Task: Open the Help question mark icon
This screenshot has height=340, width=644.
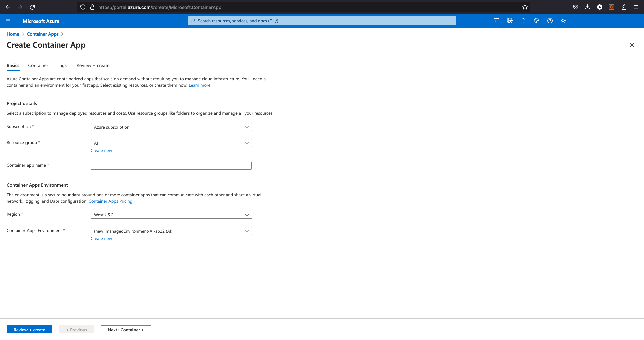Action: pos(550,21)
